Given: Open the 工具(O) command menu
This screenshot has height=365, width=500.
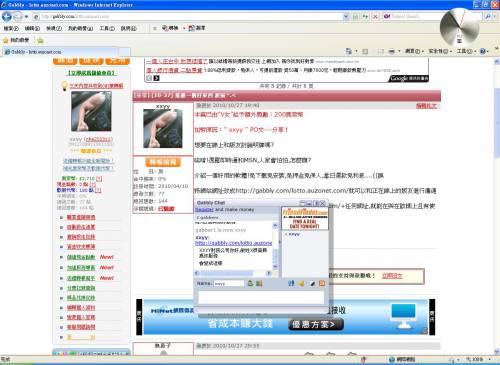Looking at the screenshot, I should coord(466,51).
